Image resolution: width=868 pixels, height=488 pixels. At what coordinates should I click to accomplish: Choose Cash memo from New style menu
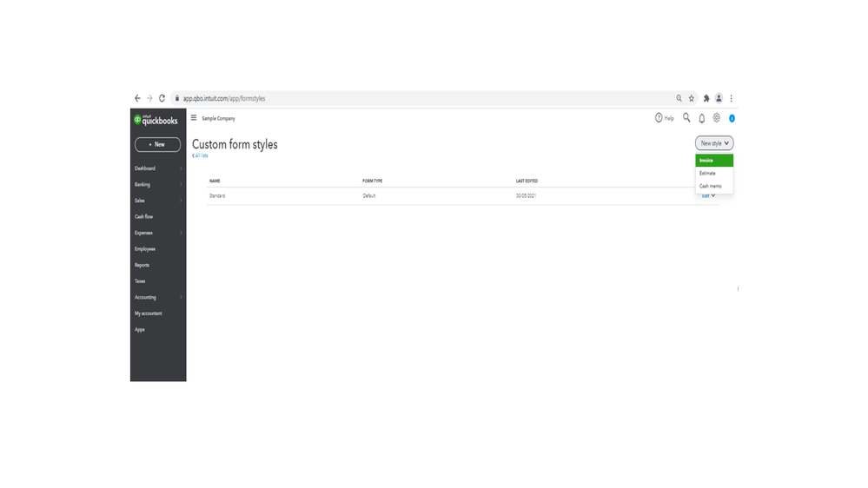tap(714, 186)
